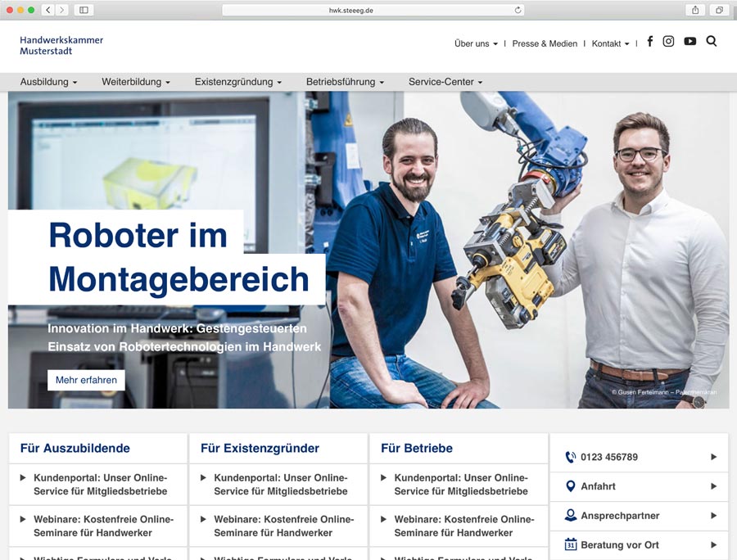Expand the Ausbildung dropdown menu
The height and width of the screenshot is (560, 737).
(x=48, y=82)
